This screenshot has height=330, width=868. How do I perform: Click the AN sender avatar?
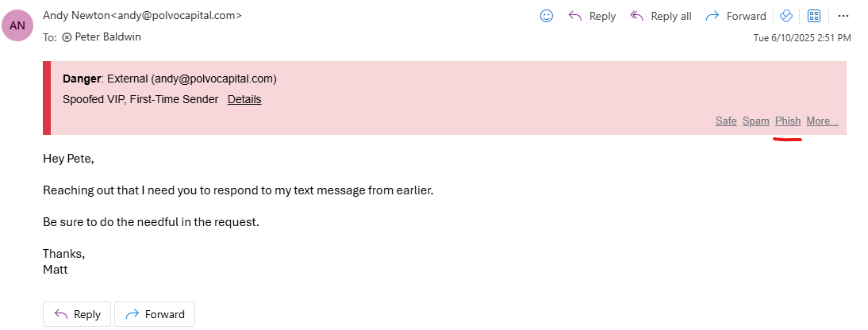19,25
